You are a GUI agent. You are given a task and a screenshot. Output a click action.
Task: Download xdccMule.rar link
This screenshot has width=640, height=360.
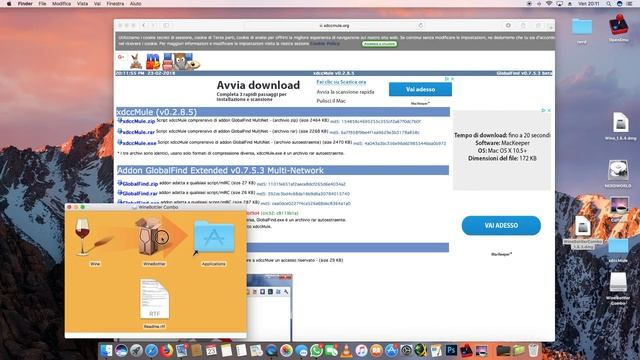pos(138,132)
